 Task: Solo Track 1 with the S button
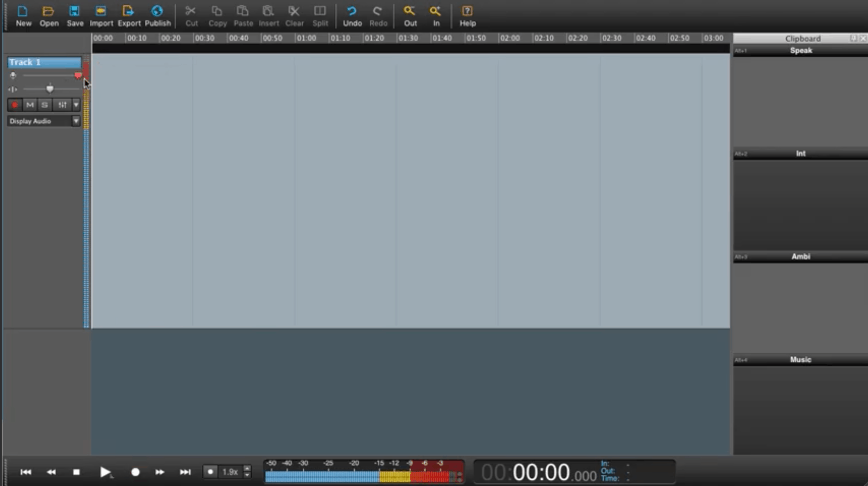(44, 105)
